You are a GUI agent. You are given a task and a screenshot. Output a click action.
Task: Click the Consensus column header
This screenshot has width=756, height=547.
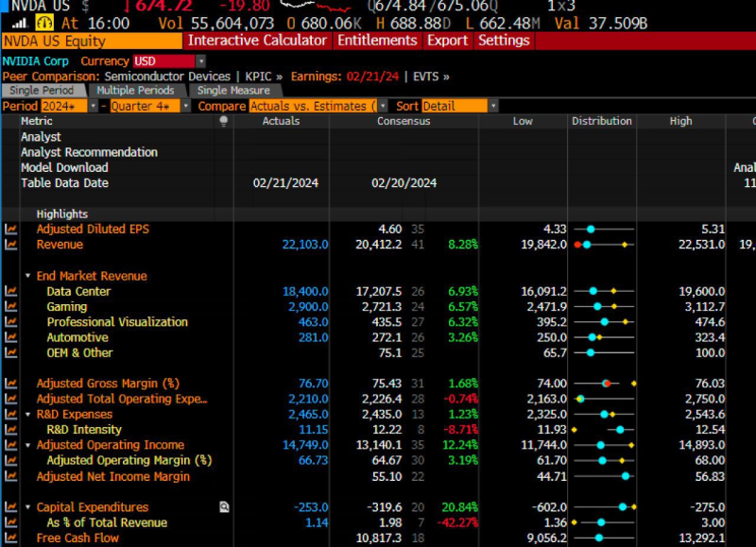click(x=404, y=122)
